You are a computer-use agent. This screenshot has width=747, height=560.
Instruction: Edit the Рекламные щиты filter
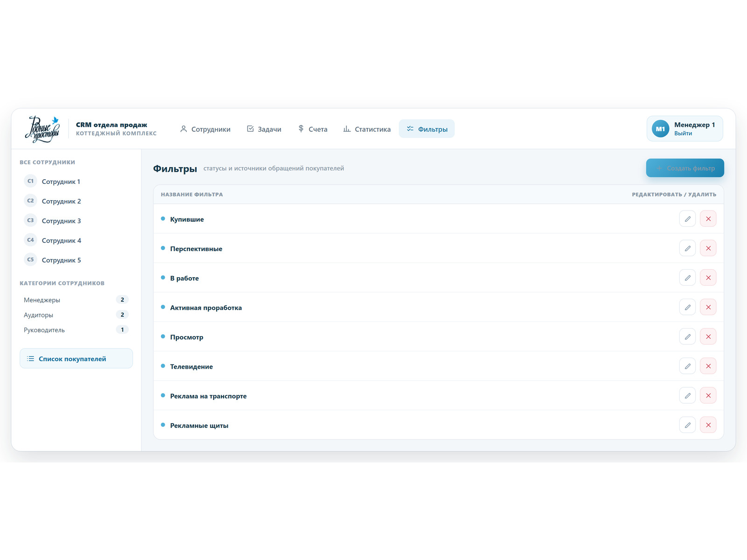click(687, 425)
